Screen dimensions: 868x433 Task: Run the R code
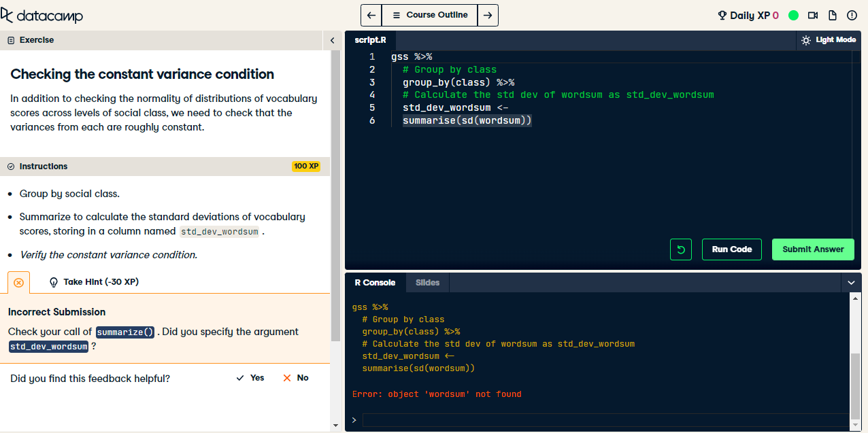(x=731, y=249)
